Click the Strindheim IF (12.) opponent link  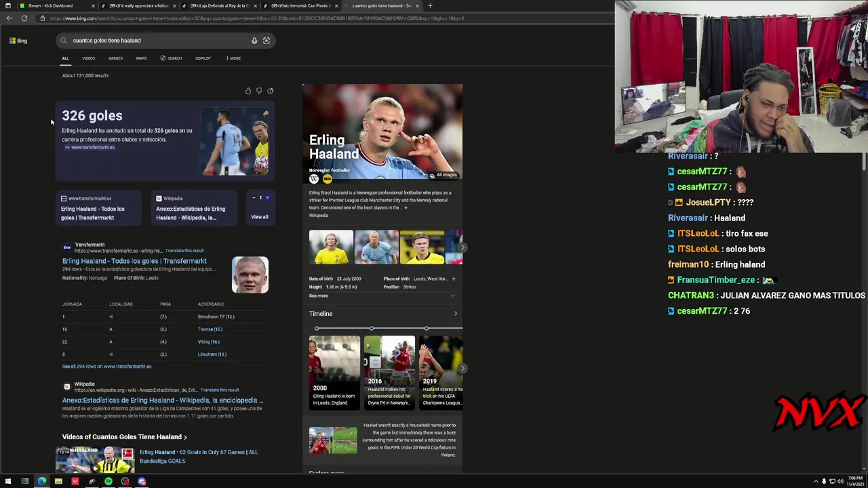coord(216,317)
